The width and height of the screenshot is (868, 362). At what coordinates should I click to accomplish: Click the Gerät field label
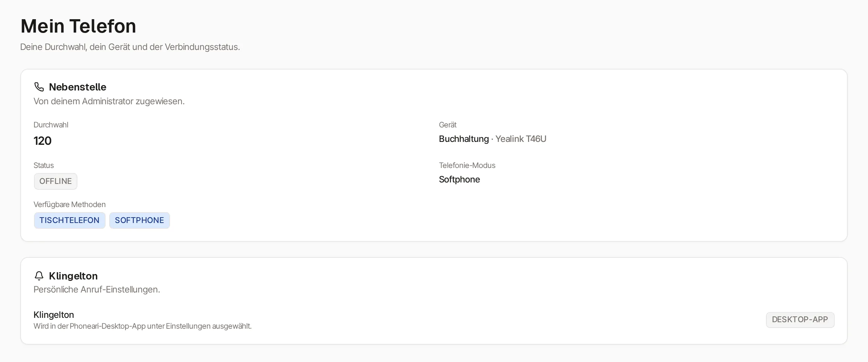click(x=448, y=125)
